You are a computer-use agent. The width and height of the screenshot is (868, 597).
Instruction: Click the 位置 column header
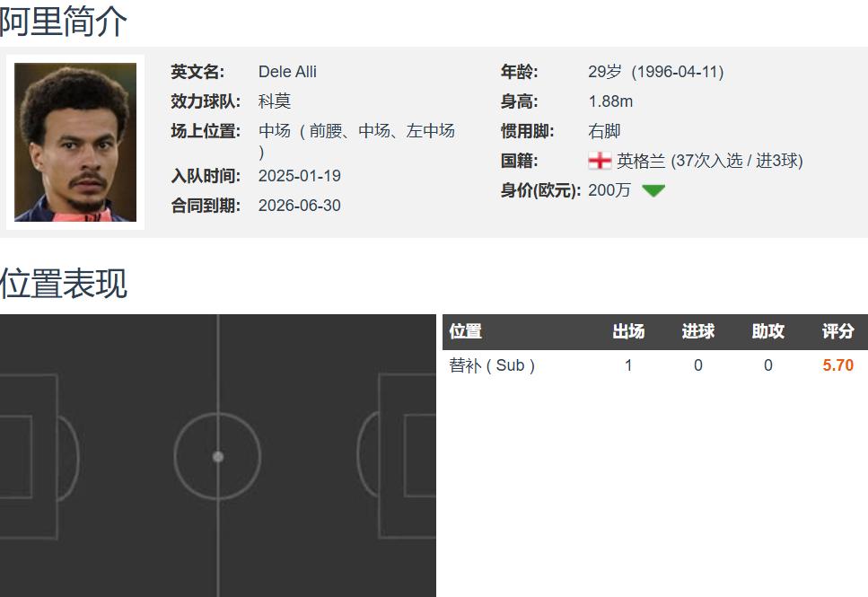coord(466,331)
